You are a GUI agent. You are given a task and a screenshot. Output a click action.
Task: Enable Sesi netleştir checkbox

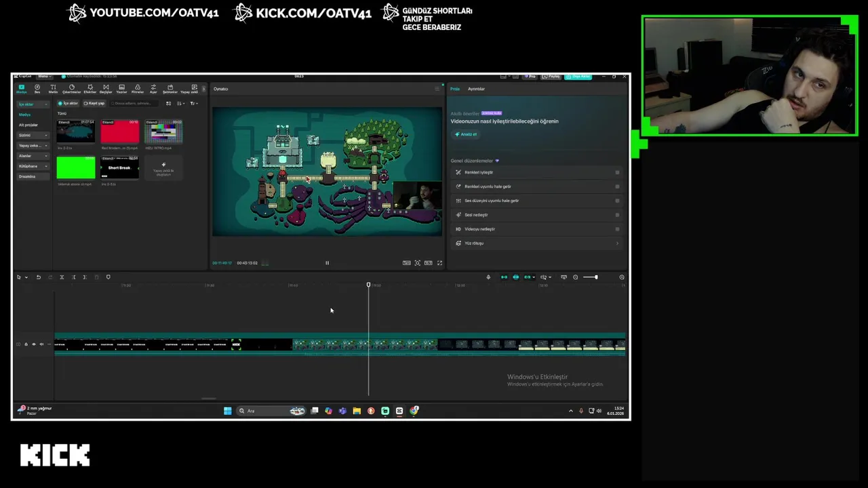pos(617,215)
